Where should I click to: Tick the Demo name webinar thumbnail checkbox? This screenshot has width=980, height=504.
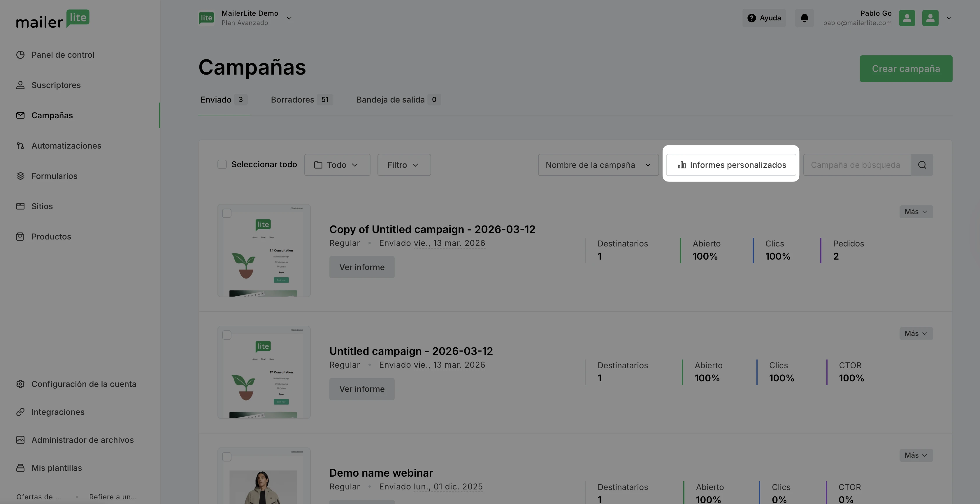pyautogui.click(x=227, y=457)
